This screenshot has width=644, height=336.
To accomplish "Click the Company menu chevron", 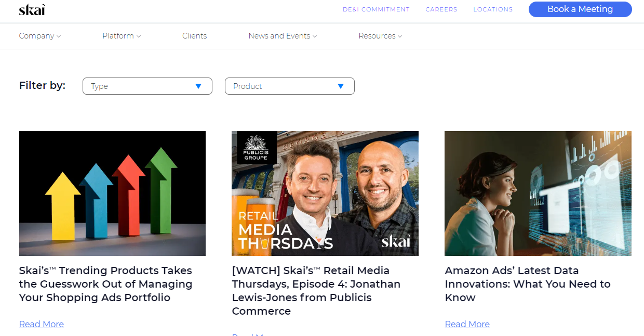I will (59, 36).
